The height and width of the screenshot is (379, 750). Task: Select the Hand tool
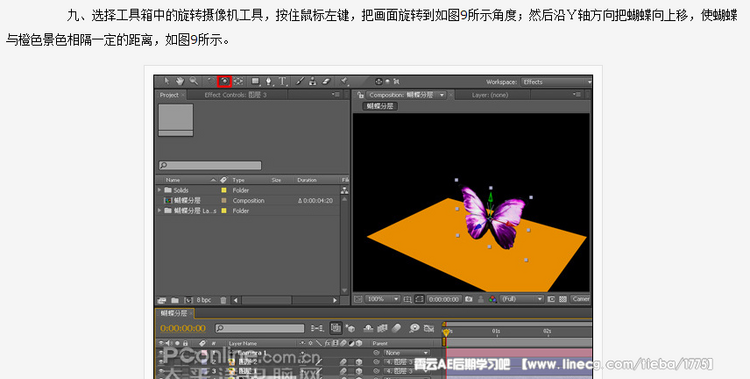[x=180, y=82]
